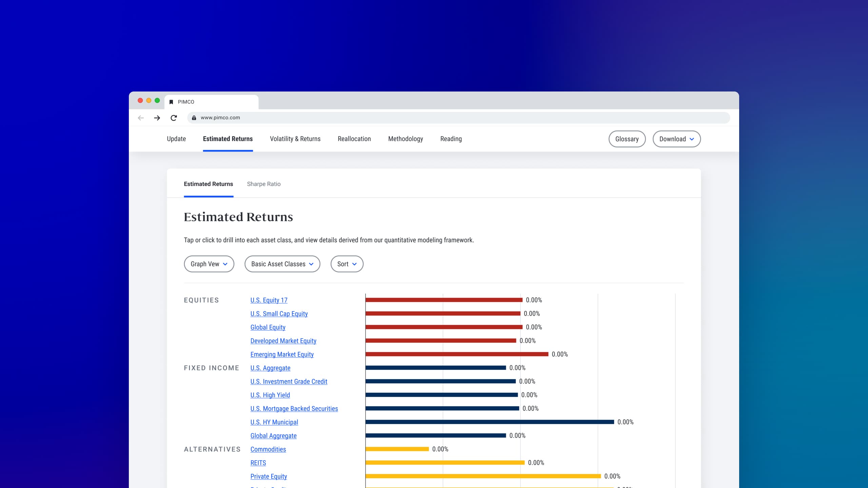Switch to the Sharpe Ratio tab
The image size is (868, 488).
[x=263, y=184]
